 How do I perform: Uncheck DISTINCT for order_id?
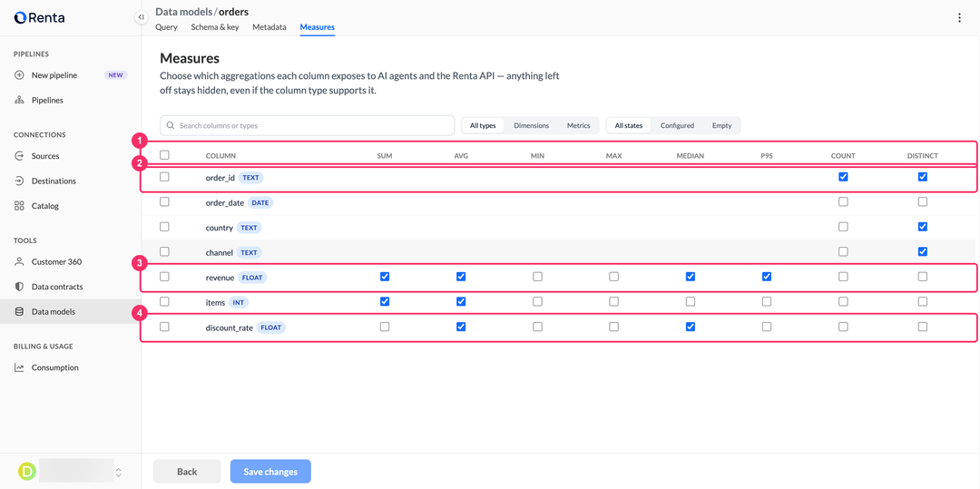pyautogui.click(x=923, y=177)
